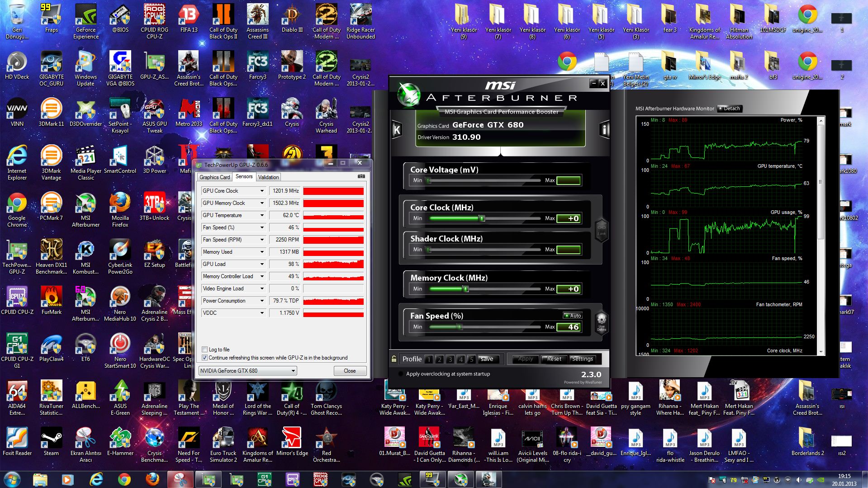
Task: Open MSI Afterburner Kombustor K button
Action: (397, 130)
